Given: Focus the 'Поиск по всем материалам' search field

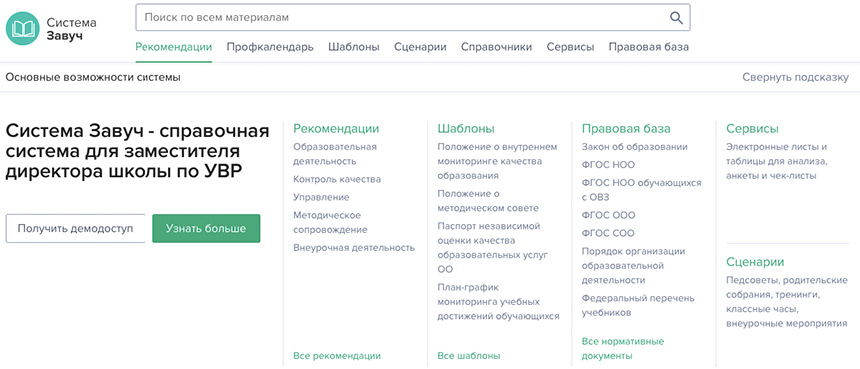Looking at the screenshot, I should 412,18.
